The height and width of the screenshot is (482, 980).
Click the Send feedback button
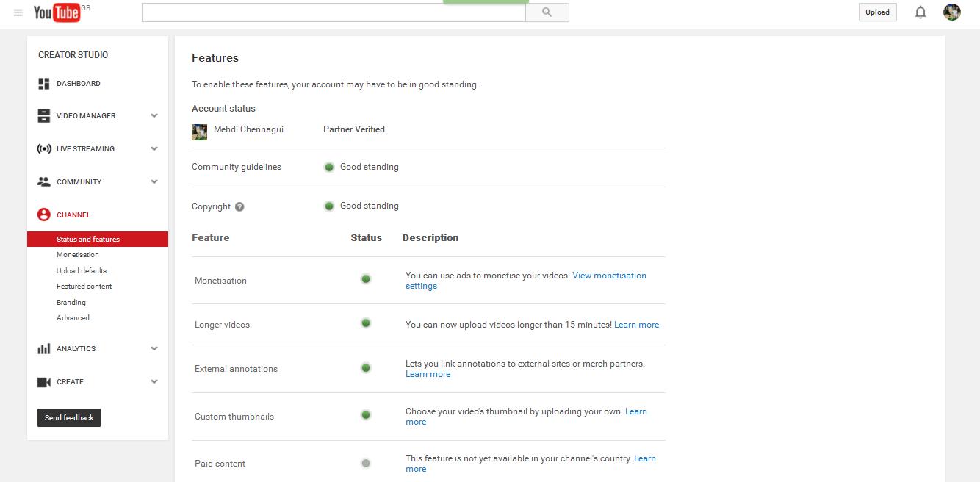(69, 418)
